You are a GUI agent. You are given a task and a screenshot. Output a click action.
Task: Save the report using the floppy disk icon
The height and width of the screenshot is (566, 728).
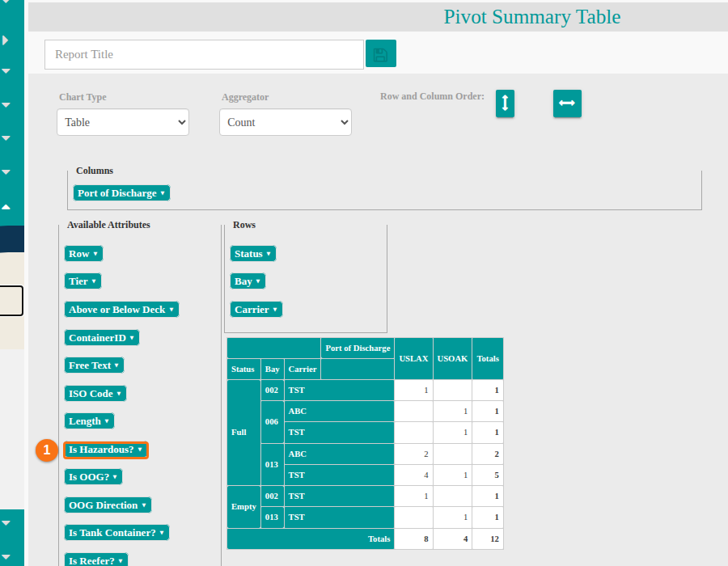[x=381, y=54]
